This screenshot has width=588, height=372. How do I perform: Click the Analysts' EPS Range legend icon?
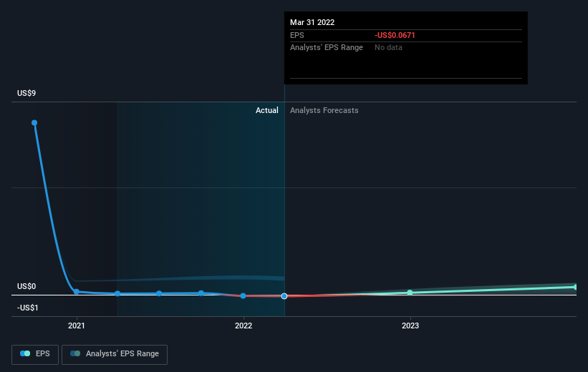[x=75, y=353]
